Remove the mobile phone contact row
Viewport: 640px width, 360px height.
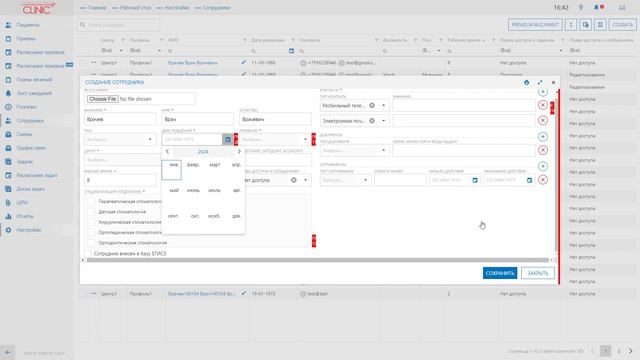542,105
